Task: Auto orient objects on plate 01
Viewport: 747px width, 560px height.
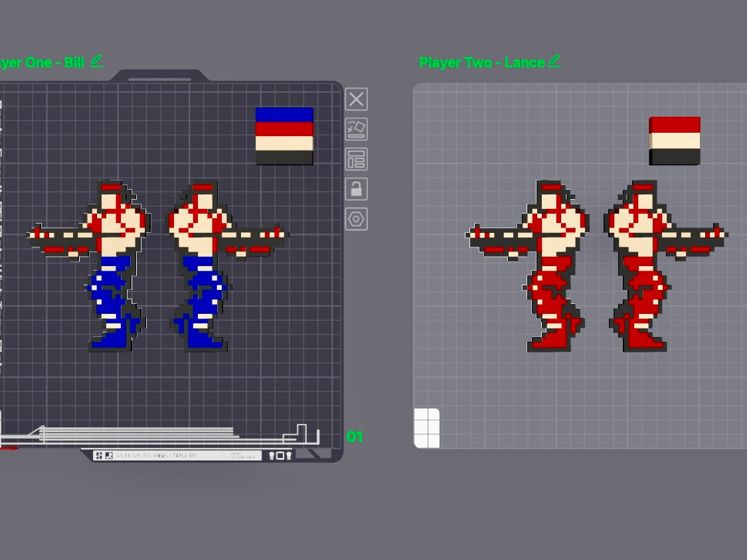Action: coord(356,129)
